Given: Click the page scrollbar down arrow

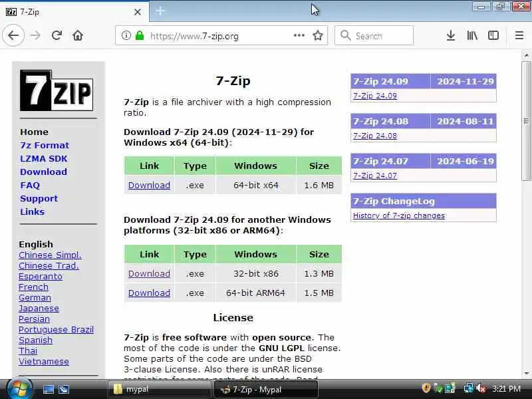Looking at the screenshot, I should tap(526, 373).
